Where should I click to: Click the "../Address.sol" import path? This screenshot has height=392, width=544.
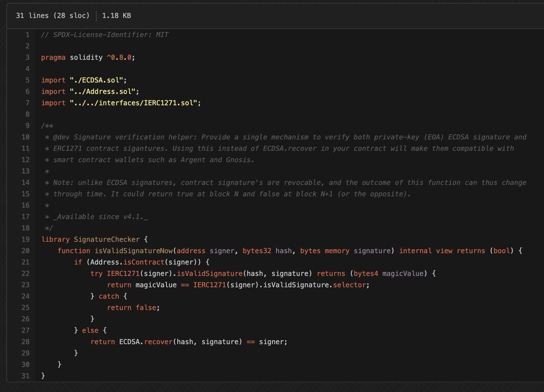coord(103,92)
